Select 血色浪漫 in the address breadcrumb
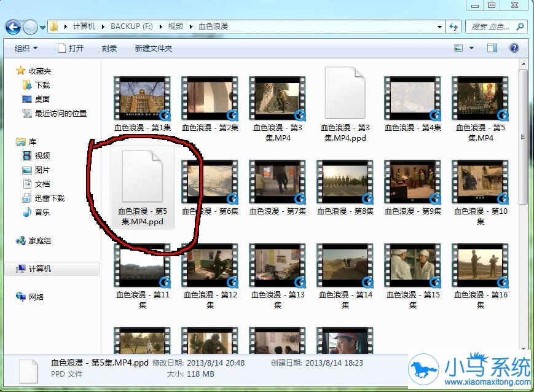Viewport: 534px width, 392px height. coord(213,26)
